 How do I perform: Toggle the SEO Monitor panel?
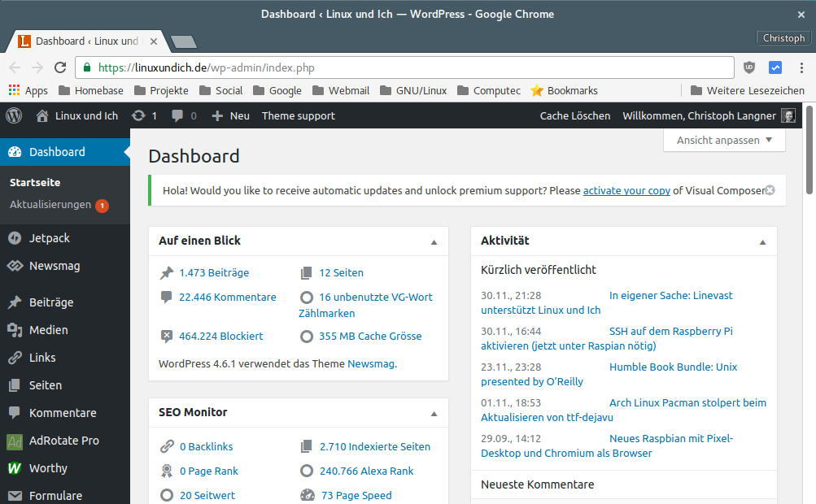434,413
